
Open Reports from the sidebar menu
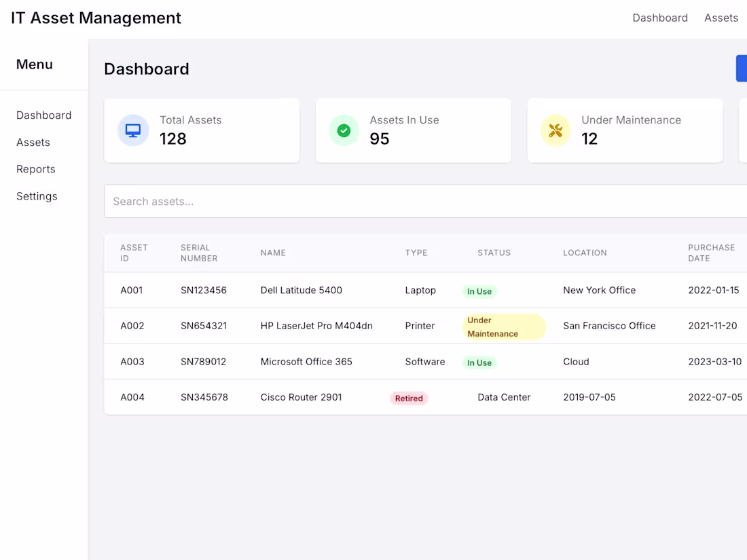36,169
